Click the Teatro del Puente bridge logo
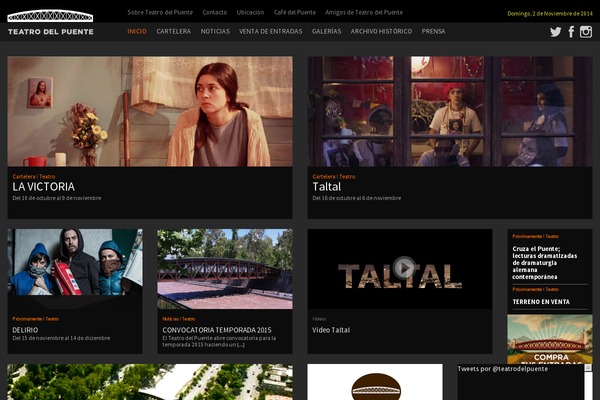The height and width of the screenshot is (400, 600). (50, 16)
